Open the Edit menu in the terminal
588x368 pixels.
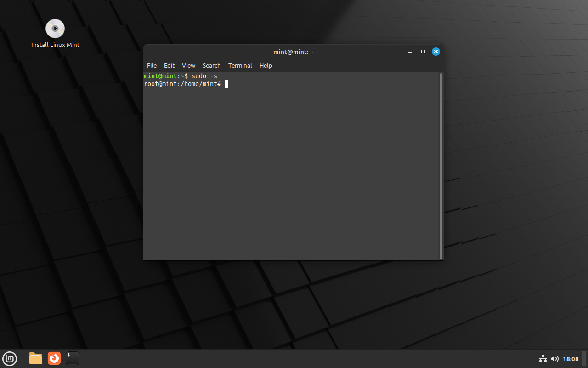click(169, 65)
